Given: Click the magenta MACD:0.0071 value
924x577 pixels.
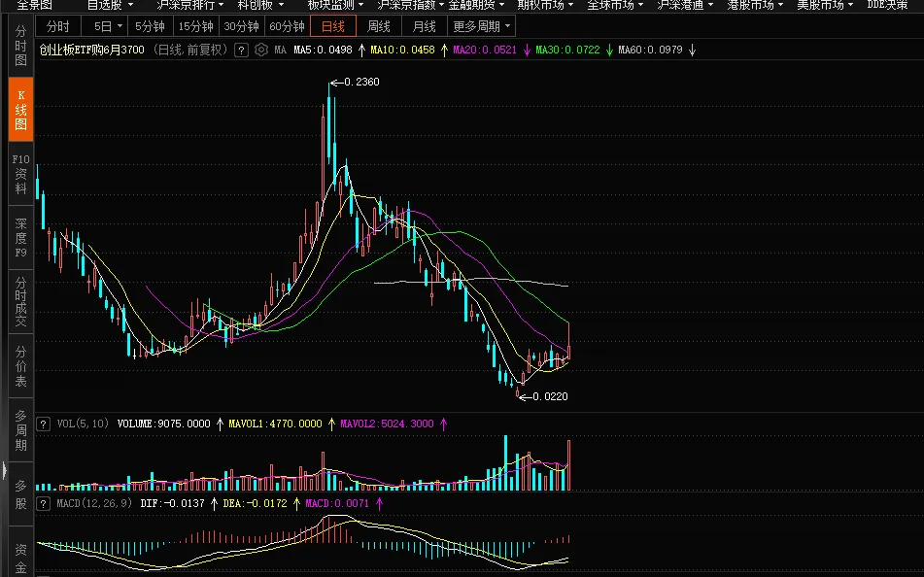Looking at the screenshot, I should tap(337, 504).
